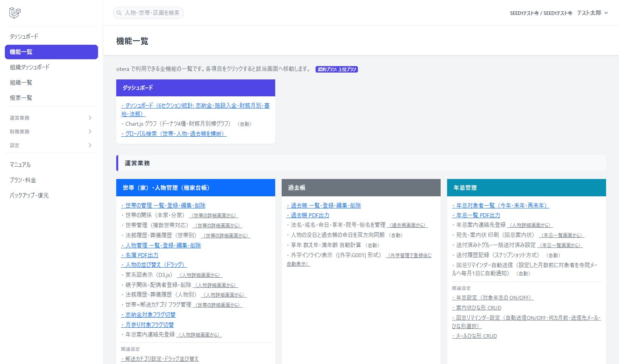Open 年忌対象者一覧（今年・来年・再来年）link
The image size is (619, 364).
(501, 206)
